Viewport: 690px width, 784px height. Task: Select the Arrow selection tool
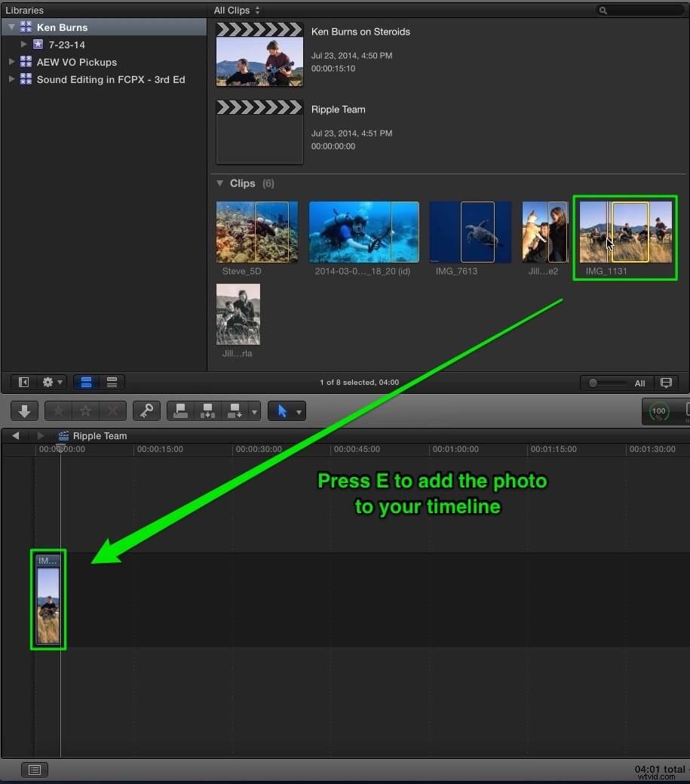(282, 410)
